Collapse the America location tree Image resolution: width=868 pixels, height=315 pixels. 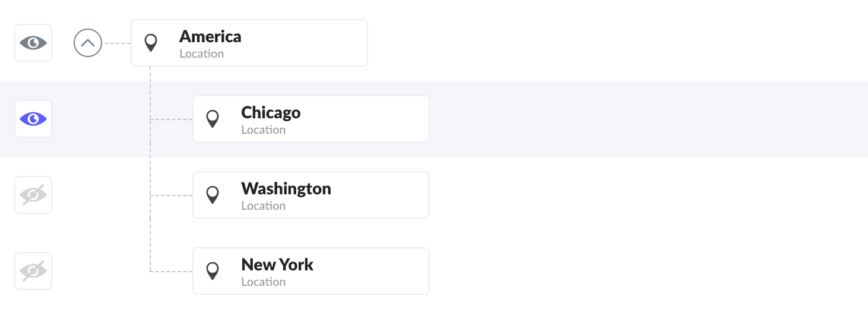click(88, 43)
